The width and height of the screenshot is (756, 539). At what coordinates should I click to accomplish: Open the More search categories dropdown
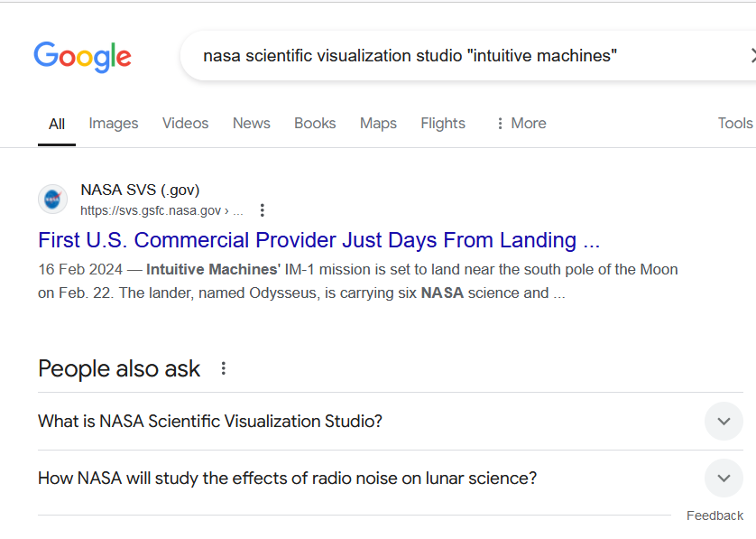521,124
